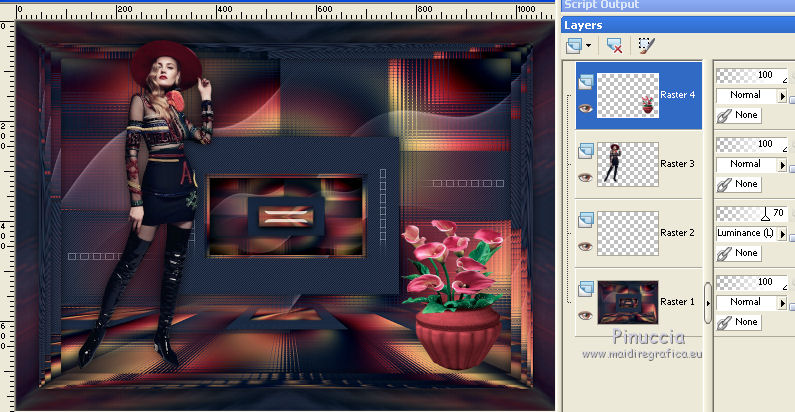Open the Raster 4 blend mode dropdown
This screenshot has width=795, height=412.
tap(751, 95)
